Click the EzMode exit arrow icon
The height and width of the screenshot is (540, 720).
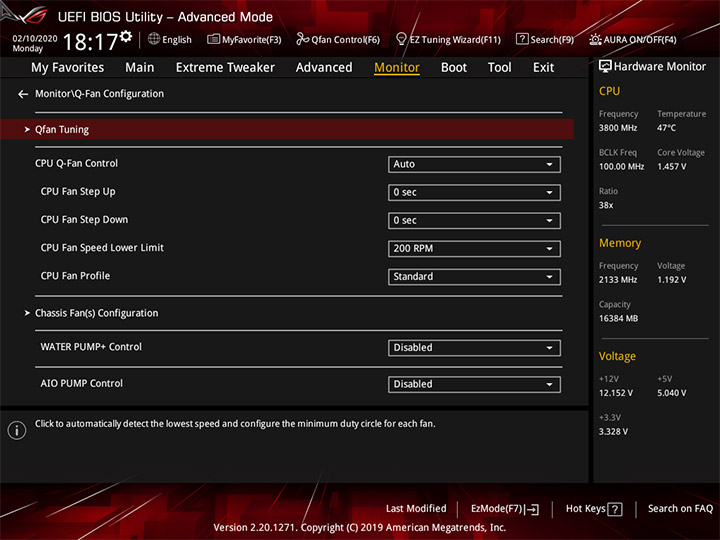tap(532, 509)
